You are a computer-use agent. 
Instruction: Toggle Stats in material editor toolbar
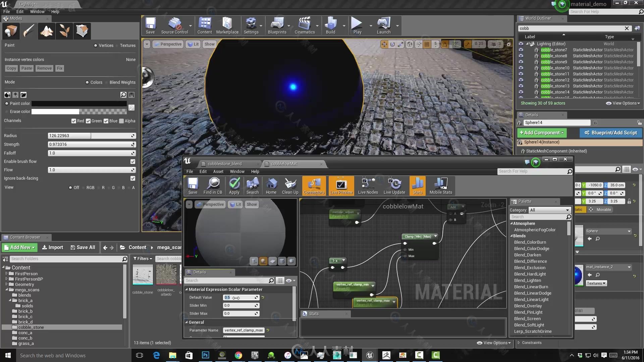pos(418,186)
